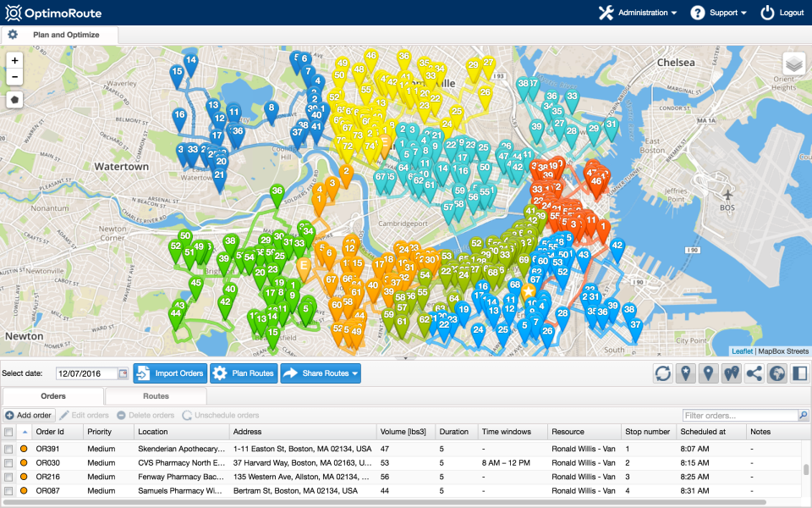Zoom out on the map

pos(14,77)
